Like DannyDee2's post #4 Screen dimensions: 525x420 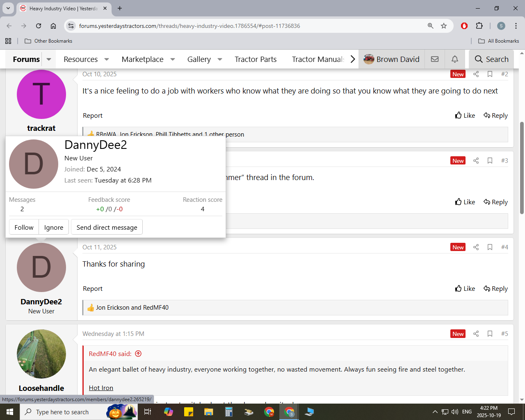[465, 289]
